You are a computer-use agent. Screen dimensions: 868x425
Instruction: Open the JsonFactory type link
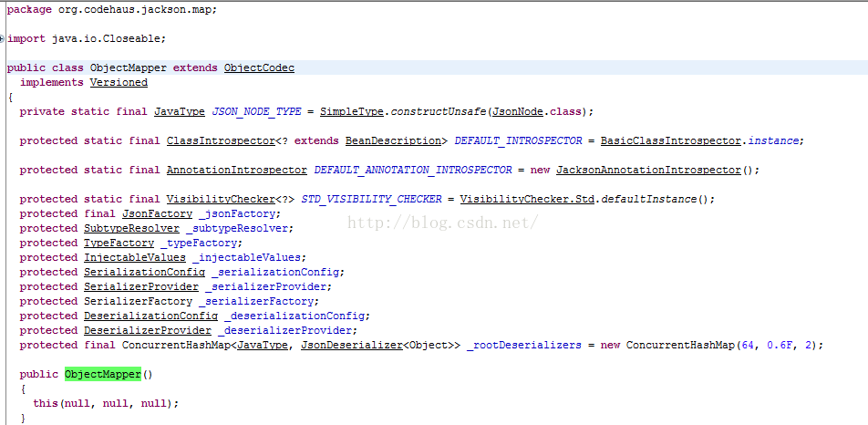coord(157,213)
